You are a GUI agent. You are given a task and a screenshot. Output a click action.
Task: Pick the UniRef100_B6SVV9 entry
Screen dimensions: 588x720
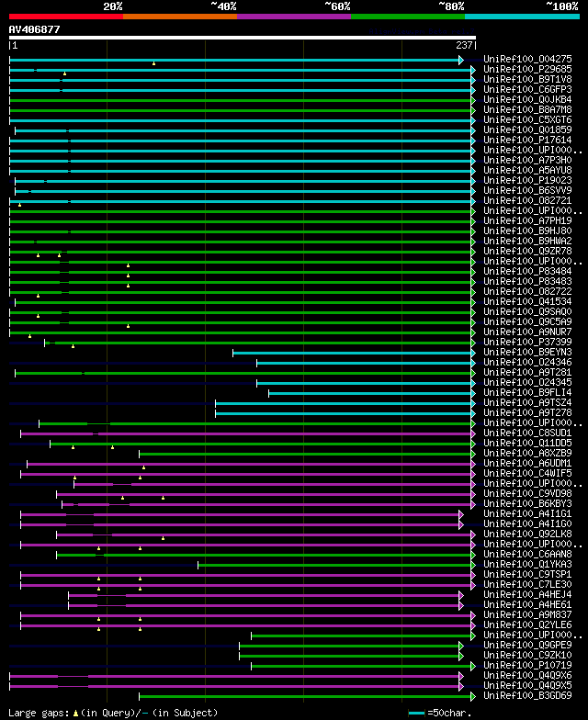tap(527, 191)
